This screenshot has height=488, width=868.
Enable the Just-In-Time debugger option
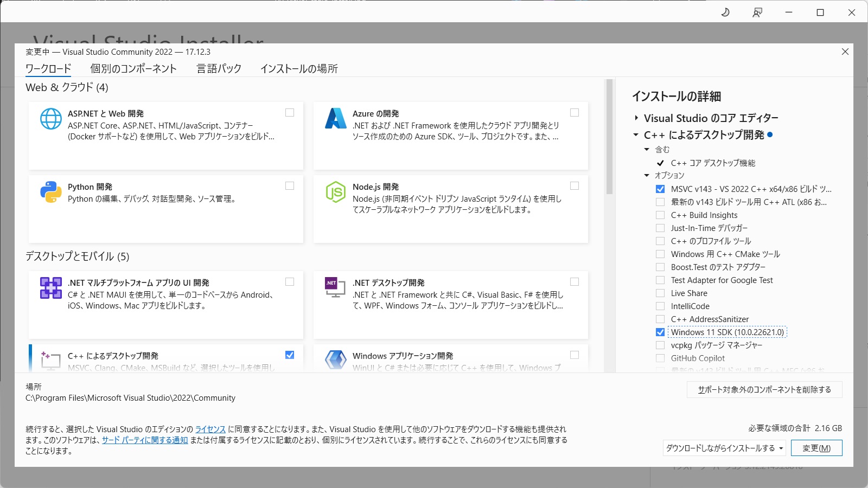tap(660, 228)
